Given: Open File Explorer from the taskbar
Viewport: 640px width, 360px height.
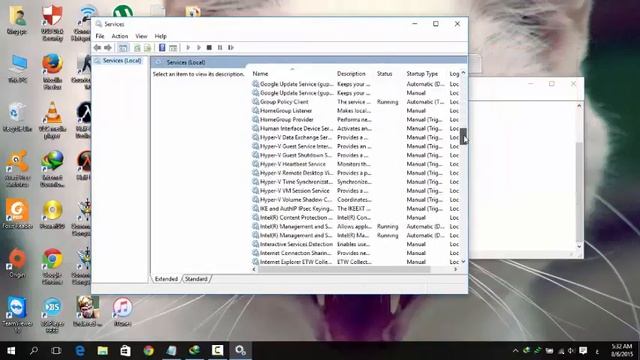Looking at the screenshot, I should click(102, 351).
